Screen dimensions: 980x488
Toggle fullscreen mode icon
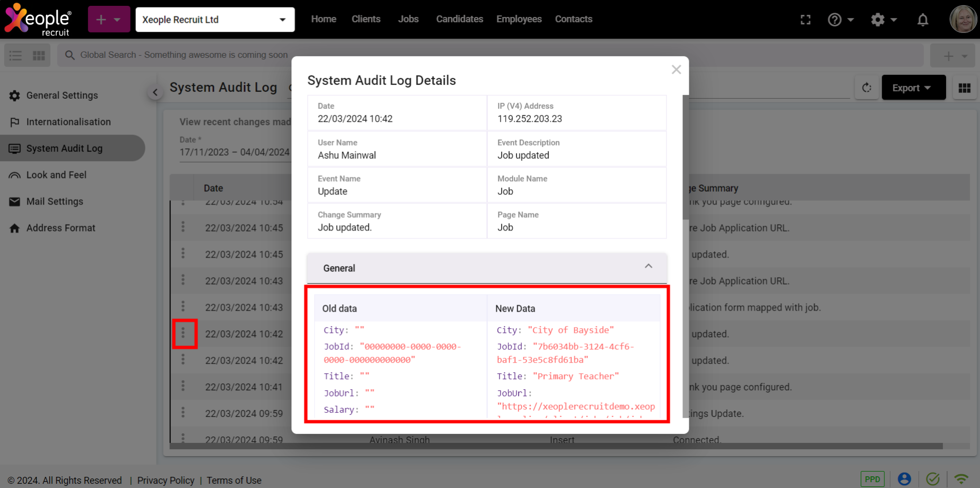[x=805, y=20]
